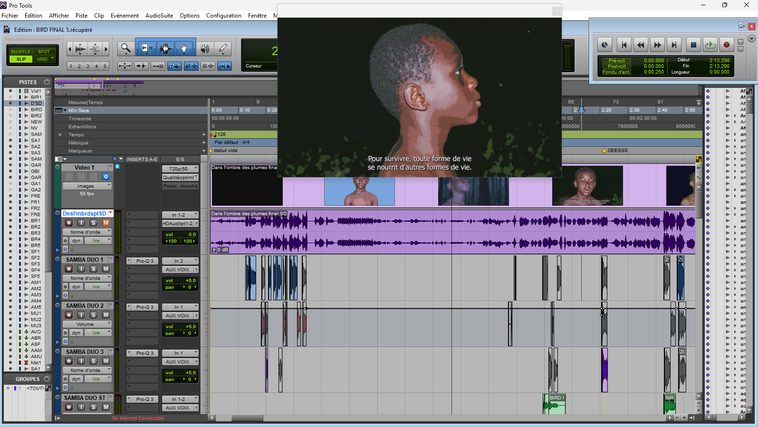The height and width of the screenshot is (427, 758).
Task: Open the Clip menu
Action: click(x=99, y=15)
